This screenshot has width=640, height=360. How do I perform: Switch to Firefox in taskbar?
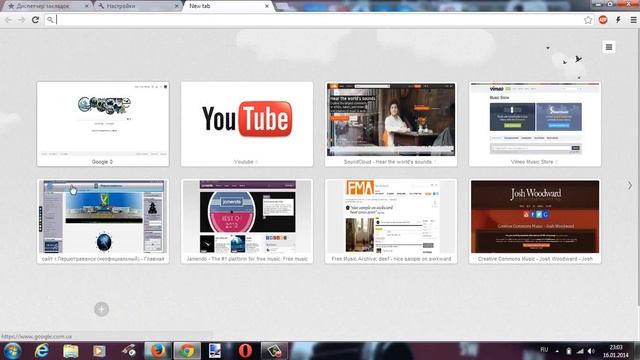click(158, 351)
